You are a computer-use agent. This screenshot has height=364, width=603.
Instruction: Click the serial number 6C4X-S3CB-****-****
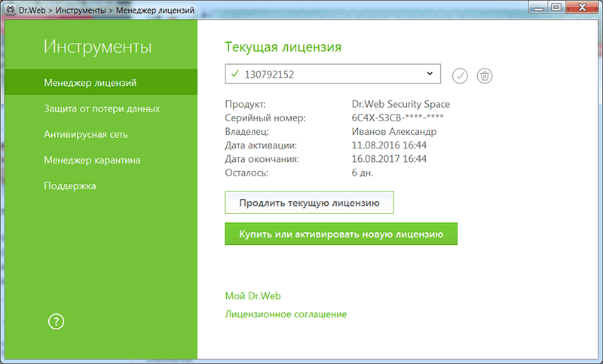pos(398,118)
